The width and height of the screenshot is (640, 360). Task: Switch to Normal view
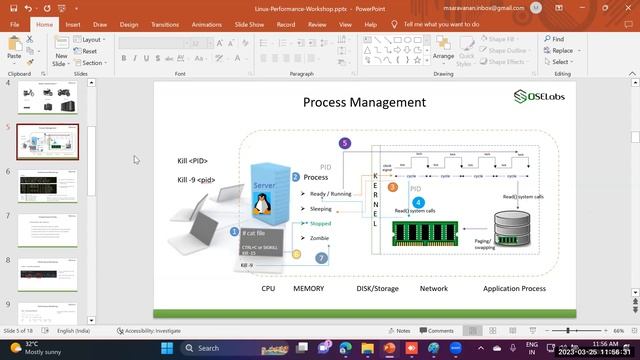coord(473,331)
